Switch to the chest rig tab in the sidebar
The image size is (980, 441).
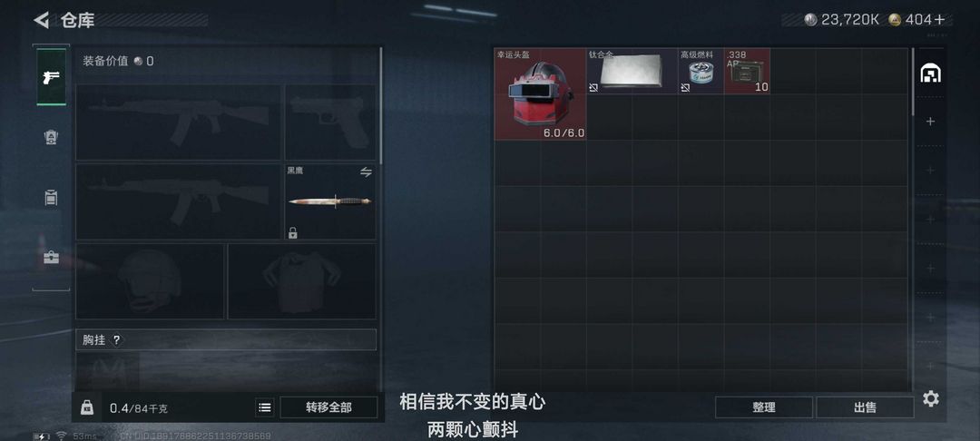tap(51, 198)
